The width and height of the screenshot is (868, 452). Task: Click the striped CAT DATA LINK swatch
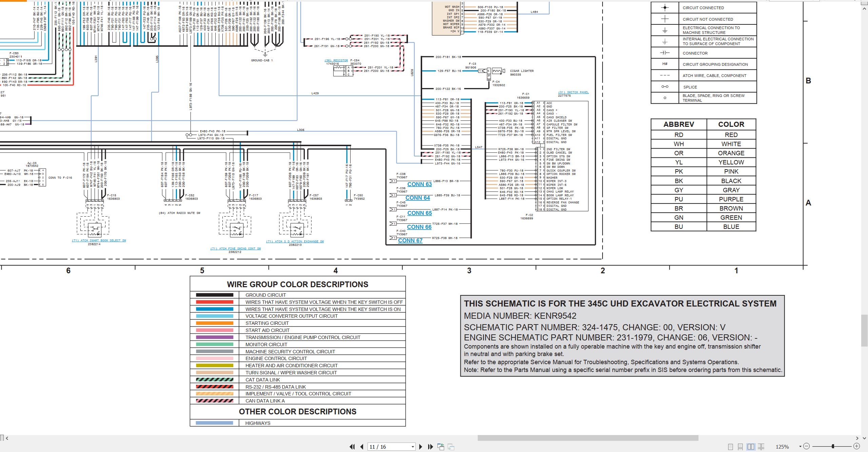(214, 380)
